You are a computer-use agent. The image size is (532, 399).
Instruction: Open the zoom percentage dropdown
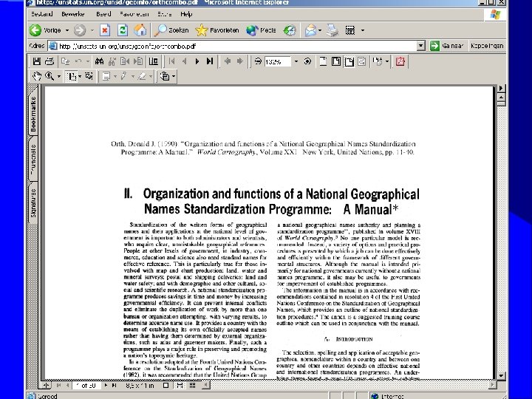(296, 62)
